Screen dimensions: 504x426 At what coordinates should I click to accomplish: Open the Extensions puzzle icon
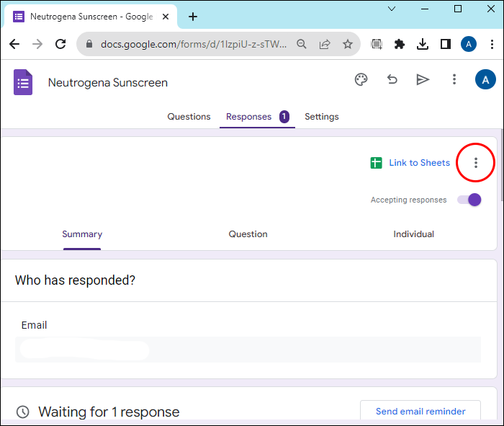pyautogui.click(x=399, y=44)
